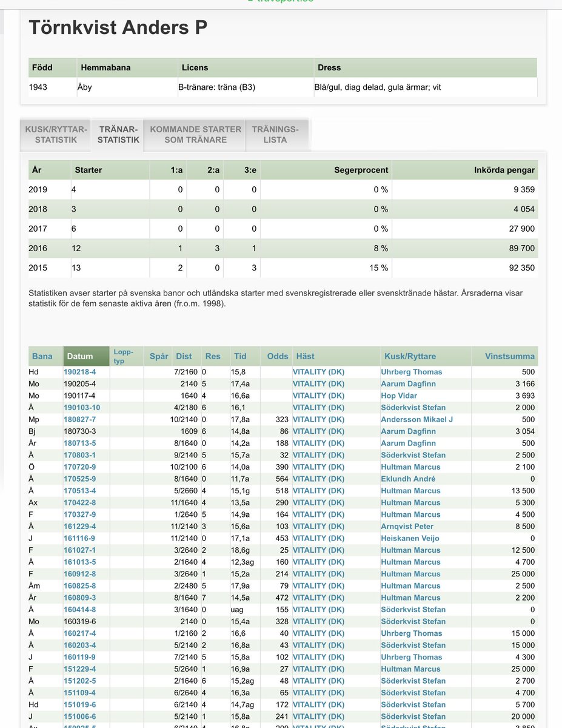Sort race table by Dist header
This screenshot has width=562, height=728.
(183, 356)
